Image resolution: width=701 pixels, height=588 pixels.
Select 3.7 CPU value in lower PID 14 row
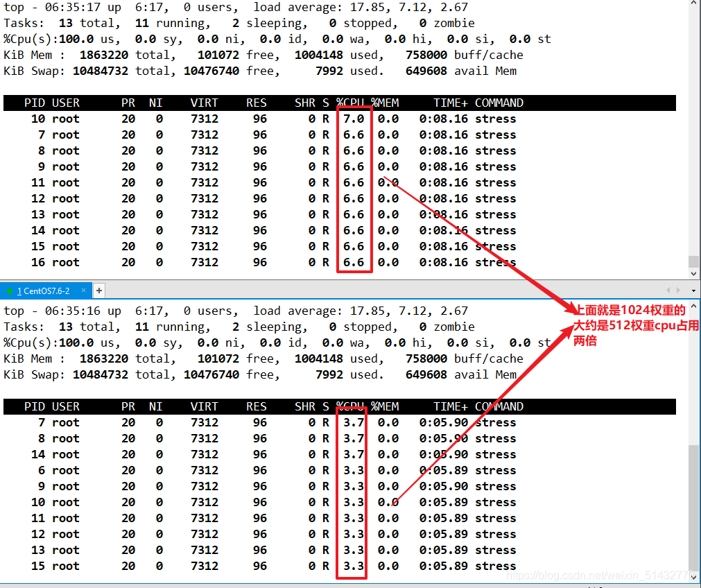354,454
